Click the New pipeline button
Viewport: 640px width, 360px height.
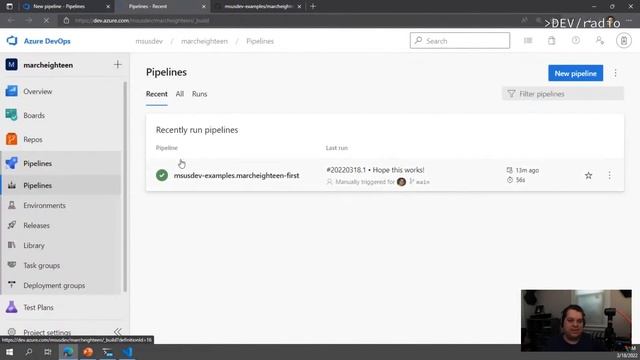coord(576,73)
